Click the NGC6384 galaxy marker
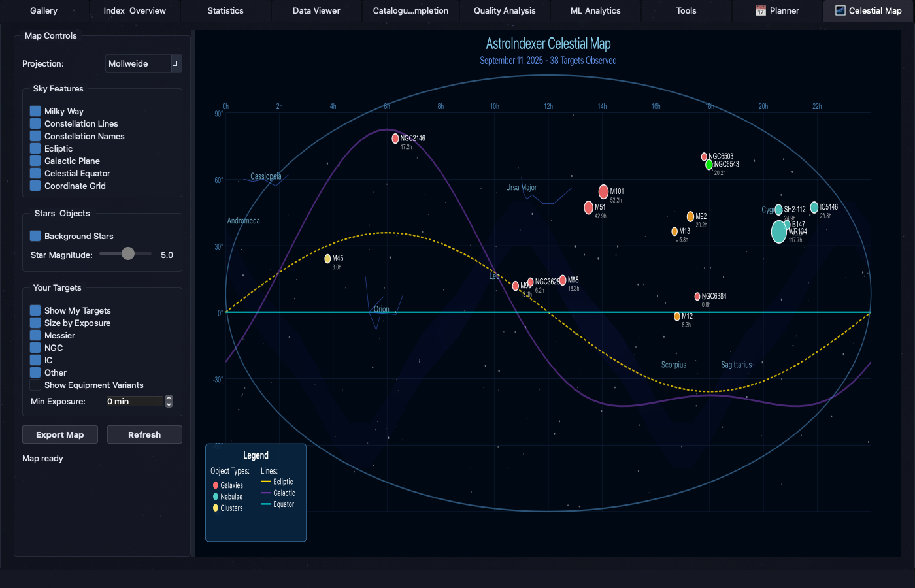915x588 pixels. point(697,297)
